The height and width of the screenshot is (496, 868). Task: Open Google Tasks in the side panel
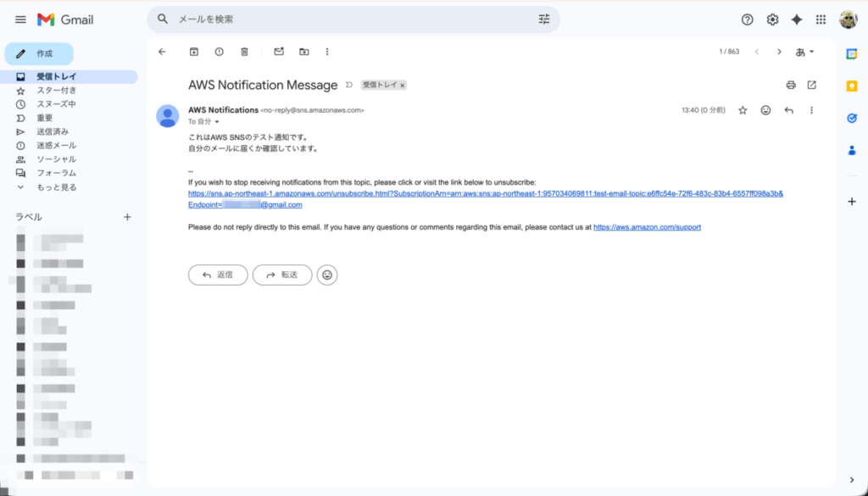851,118
